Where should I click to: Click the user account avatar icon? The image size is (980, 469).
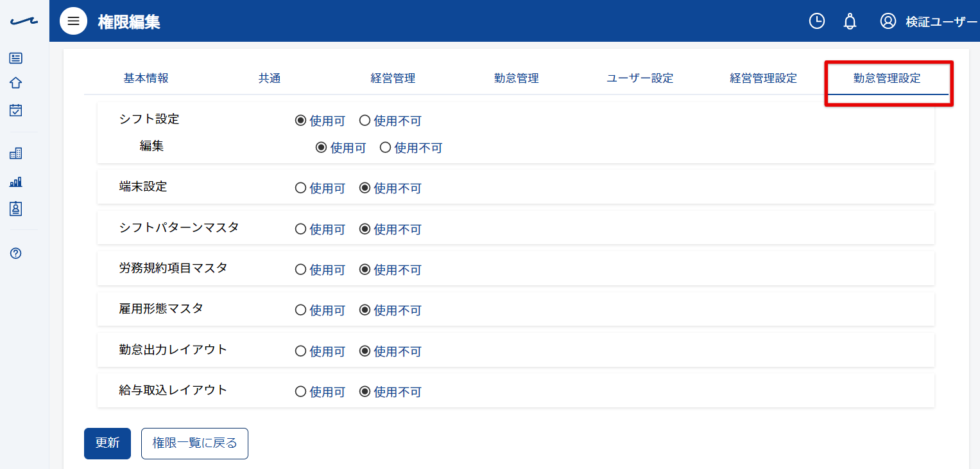[888, 21]
